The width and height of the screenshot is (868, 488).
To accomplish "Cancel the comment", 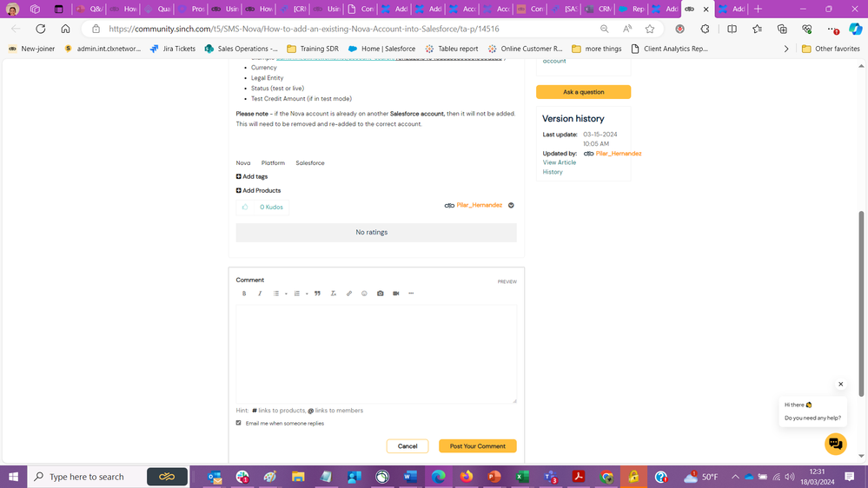I will [x=407, y=446].
